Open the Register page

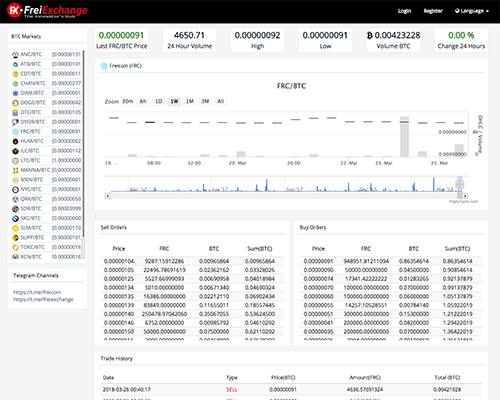433,11
